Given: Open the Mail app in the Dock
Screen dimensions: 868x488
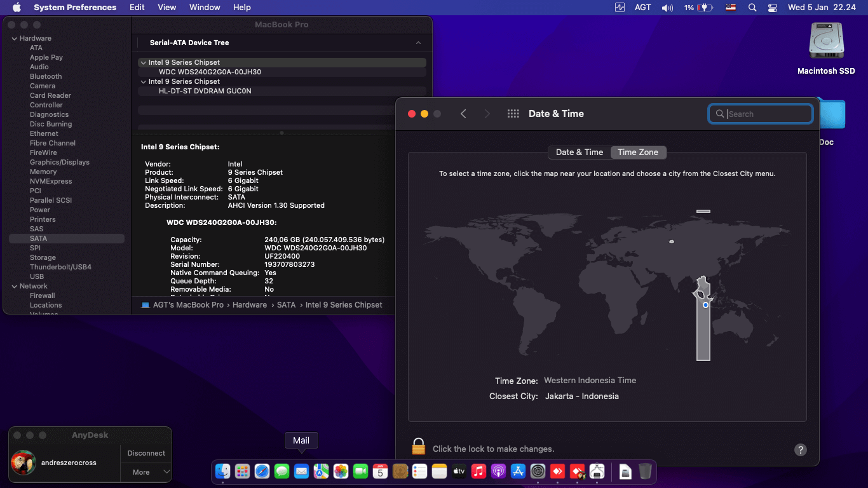Looking at the screenshot, I should click(x=301, y=471).
